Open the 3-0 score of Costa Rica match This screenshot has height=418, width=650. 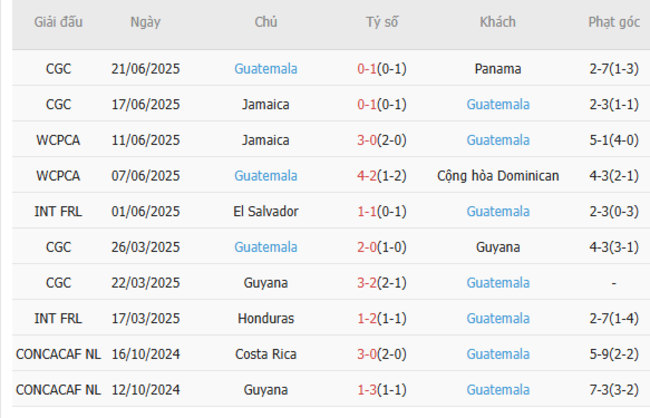pyautogui.click(x=366, y=354)
